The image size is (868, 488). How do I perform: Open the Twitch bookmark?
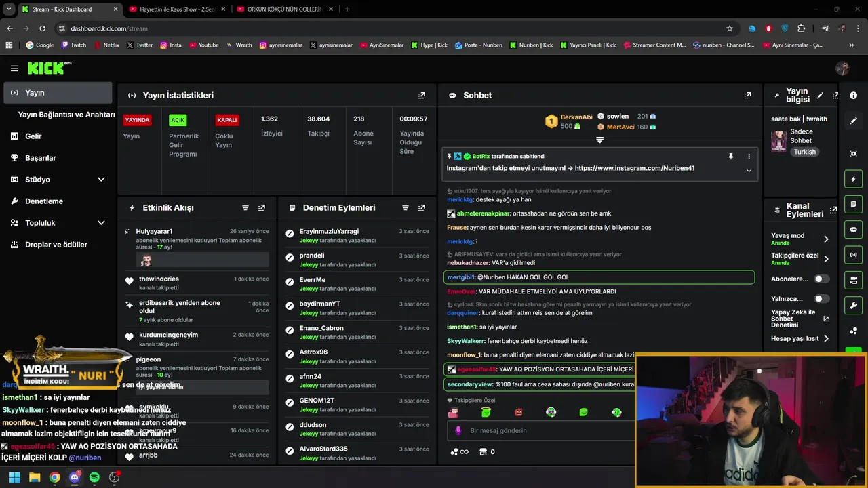pos(73,45)
